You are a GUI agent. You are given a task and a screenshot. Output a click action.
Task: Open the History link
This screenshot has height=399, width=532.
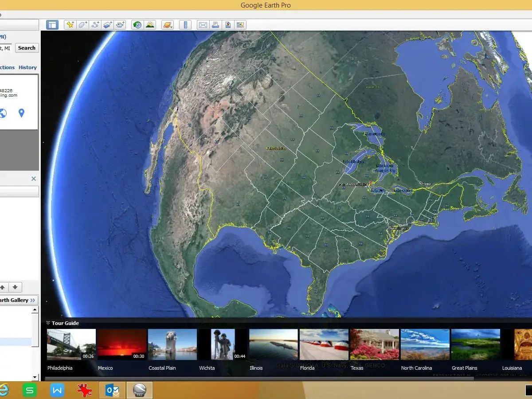[x=27, y=67]
